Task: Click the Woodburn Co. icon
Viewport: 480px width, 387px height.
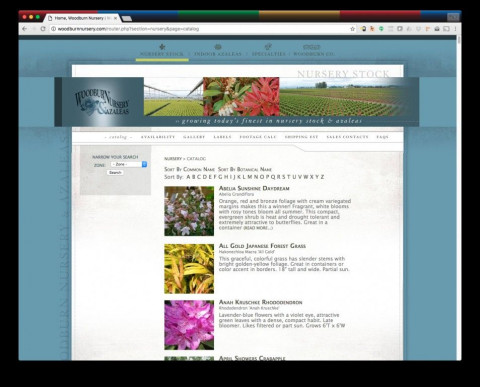Action: coord(312,47)
